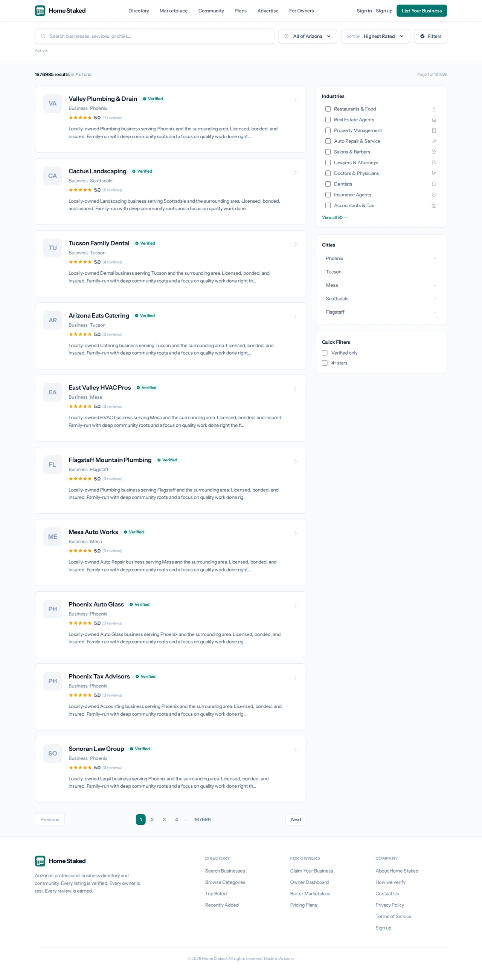Enable the Verified only quick filter
The image size is (482, 980).
[x=325, y=353]
